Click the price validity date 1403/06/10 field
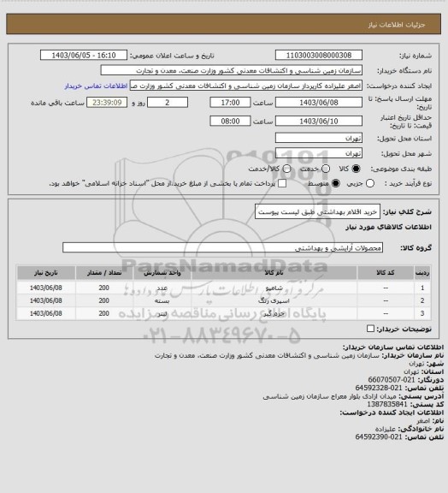The height and width of the screenshot is (493, 448). (x=319, y=121)
